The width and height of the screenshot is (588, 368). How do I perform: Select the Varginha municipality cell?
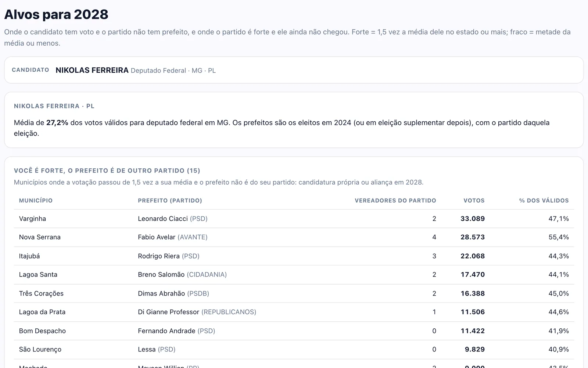32,219
